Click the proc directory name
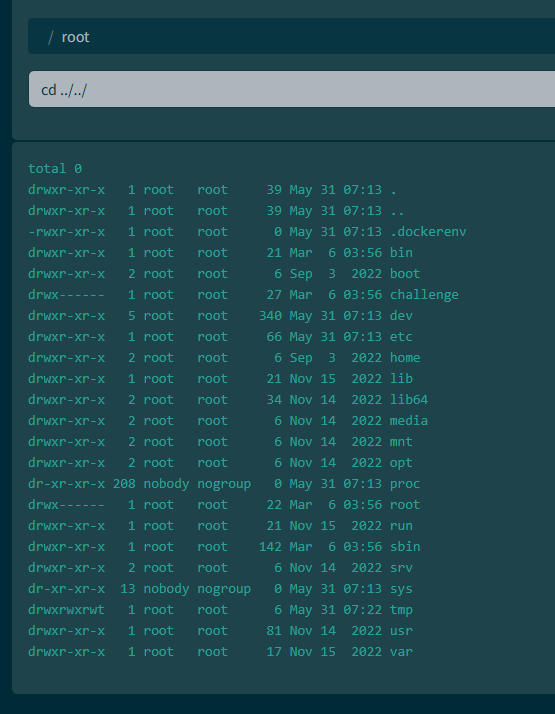The image size is (555, 714). 405,484
